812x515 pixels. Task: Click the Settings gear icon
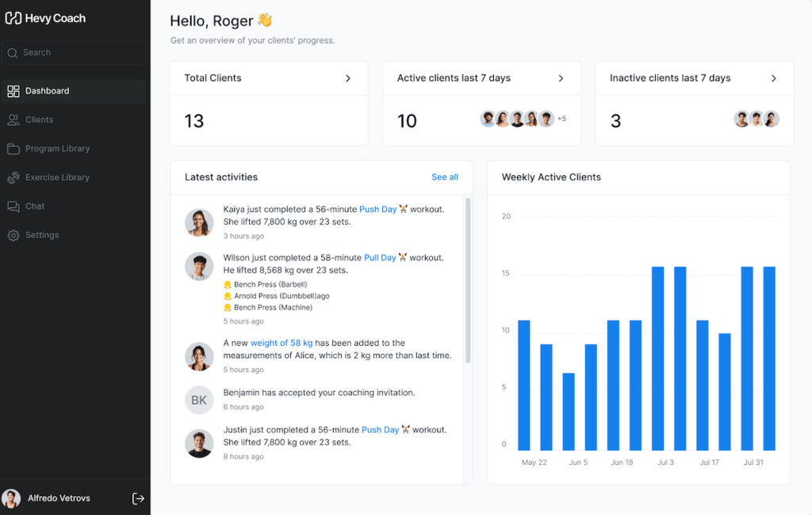pyautogui.click(x=14, y=235)
